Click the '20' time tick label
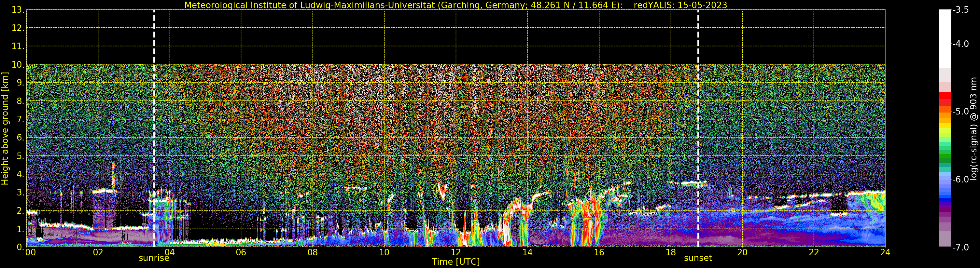The height and width of the screenshot is (268, 980). coord(742,252)
